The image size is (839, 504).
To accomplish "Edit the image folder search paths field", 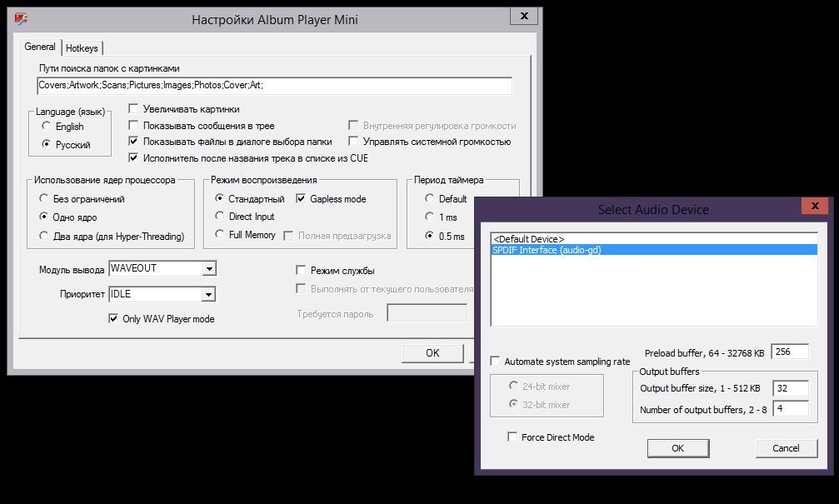I will pyautogui.click(x=274, y=86).
